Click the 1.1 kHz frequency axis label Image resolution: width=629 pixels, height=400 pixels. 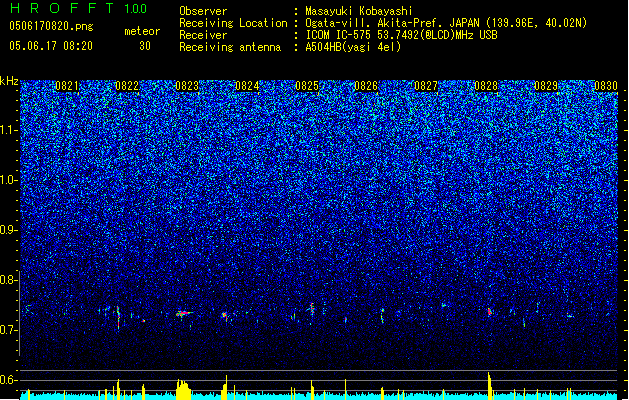[x=9, y=130]
